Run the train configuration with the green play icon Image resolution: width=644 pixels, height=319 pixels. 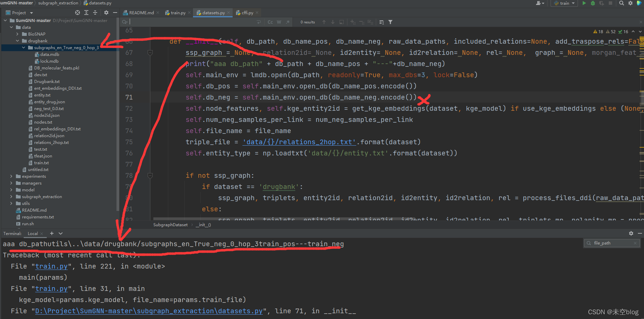click(584, 3)
